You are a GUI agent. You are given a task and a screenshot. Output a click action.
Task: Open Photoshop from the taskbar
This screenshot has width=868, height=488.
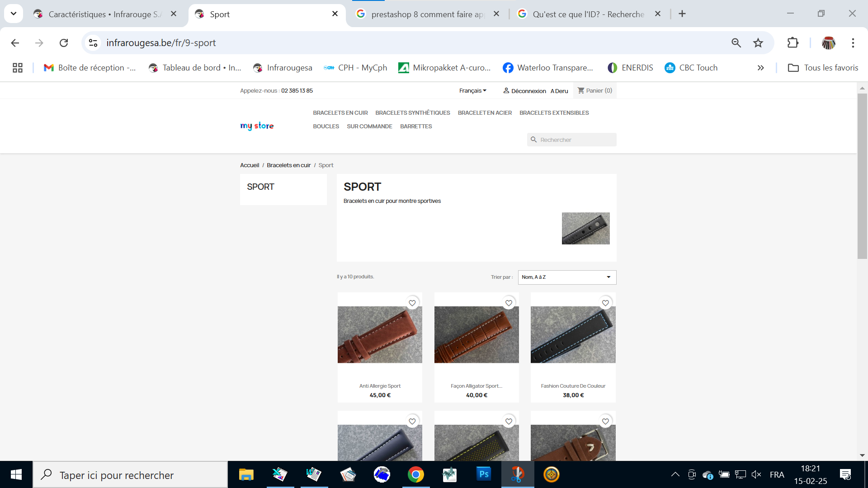tap(483, 474)
